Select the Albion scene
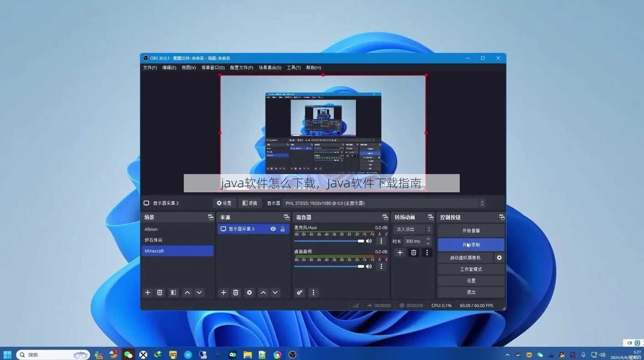644x360 pixels. [177, 229]
